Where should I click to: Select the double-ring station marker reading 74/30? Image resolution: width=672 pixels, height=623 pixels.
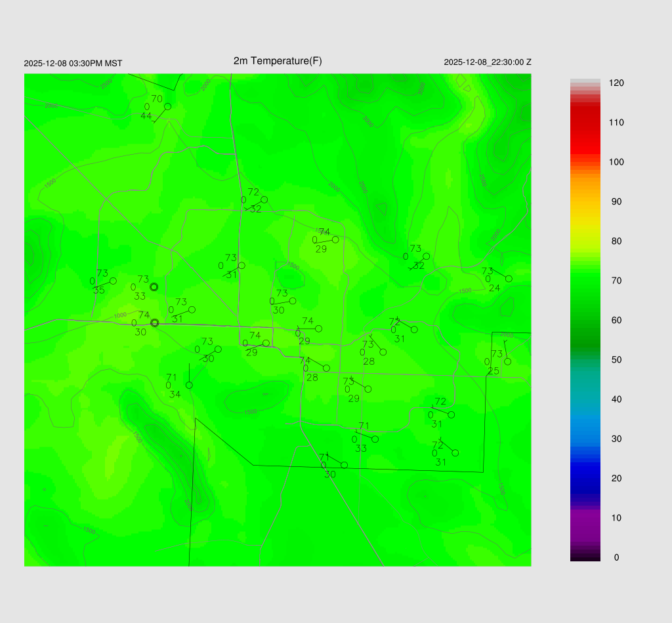(x=155, y=323)
